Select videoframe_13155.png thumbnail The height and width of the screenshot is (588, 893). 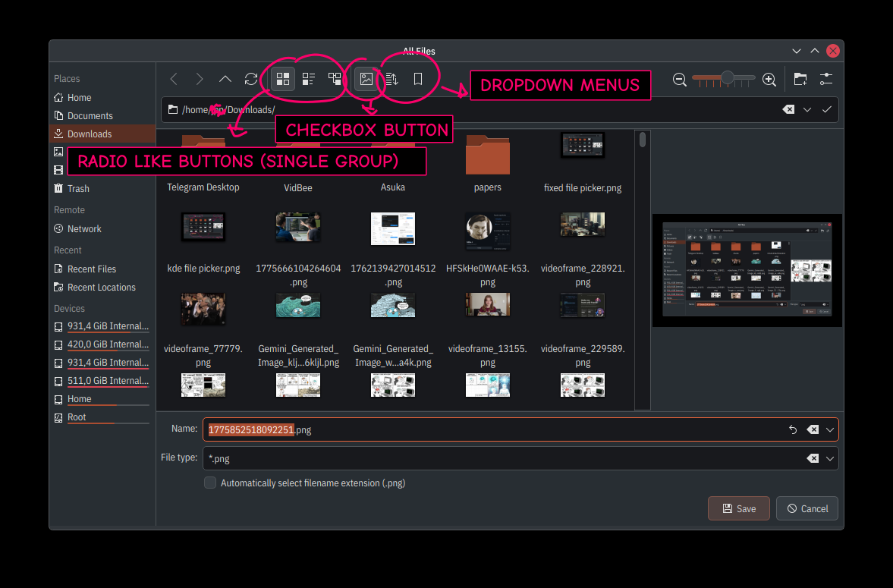pyautogui.click(x=488, y=305)
